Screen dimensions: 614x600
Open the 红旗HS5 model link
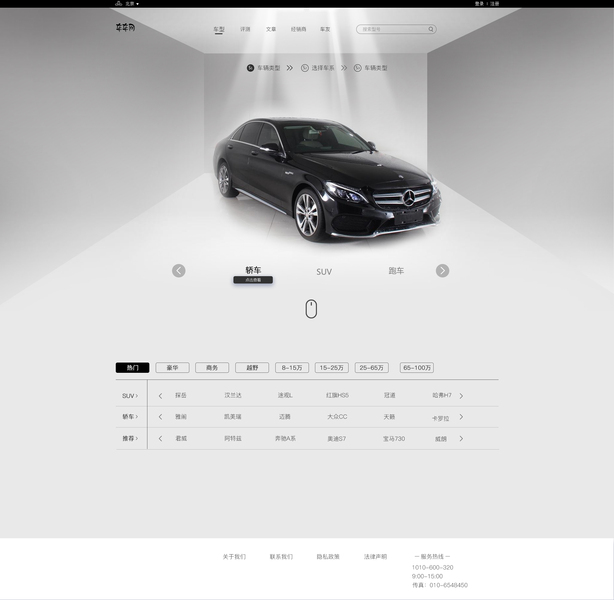click(337, 395)
